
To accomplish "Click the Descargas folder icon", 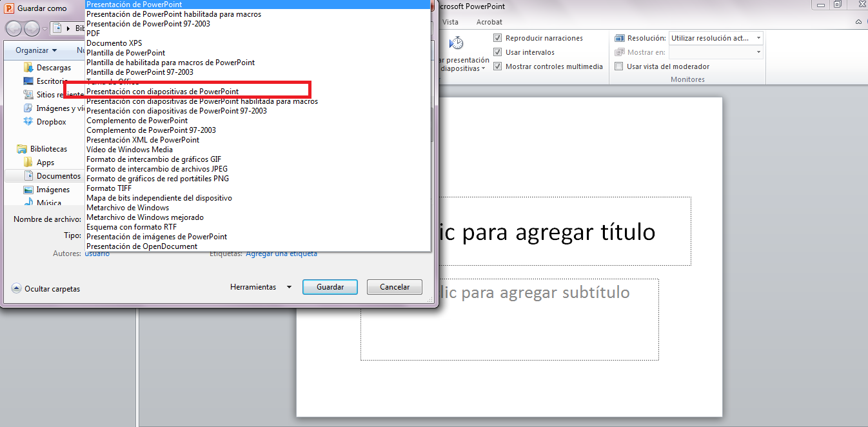I will 28,67.
